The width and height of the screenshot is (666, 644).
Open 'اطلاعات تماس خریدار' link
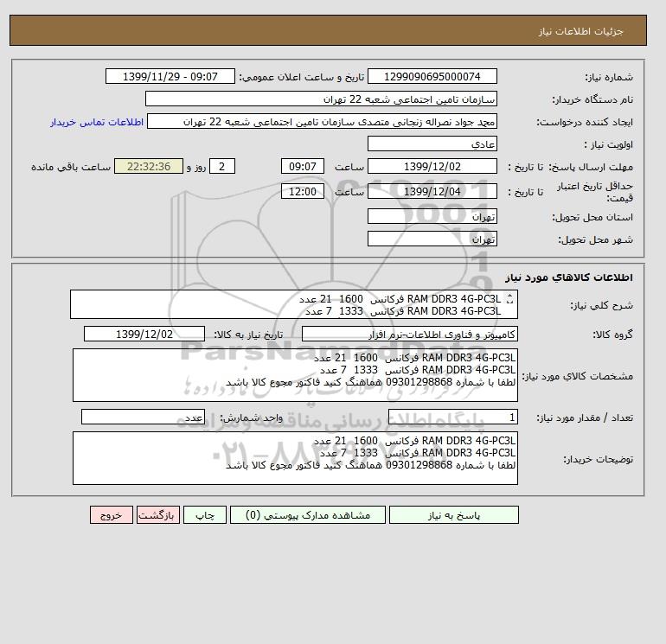tap(97, 122)
